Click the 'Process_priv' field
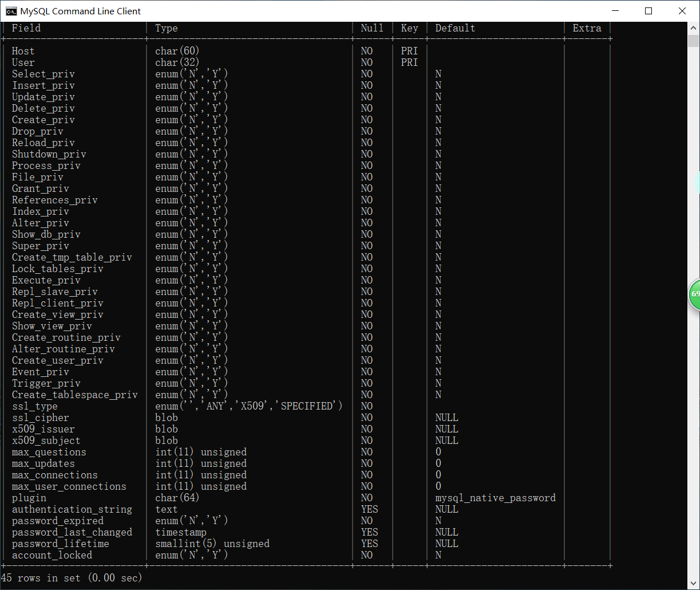 [46, 166]
